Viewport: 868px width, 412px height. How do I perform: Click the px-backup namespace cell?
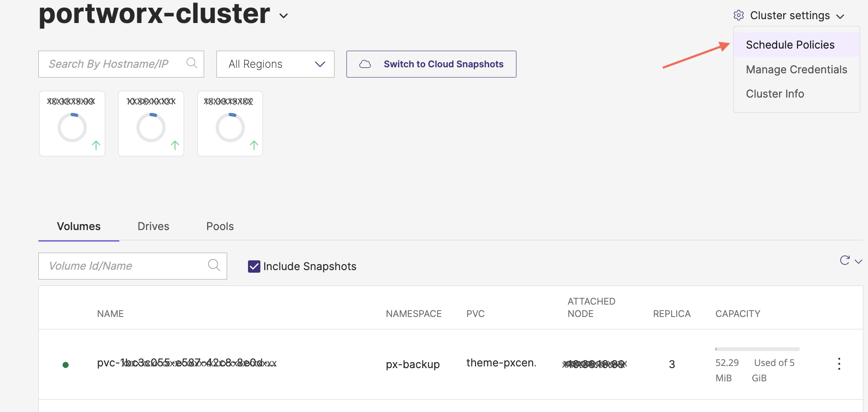pos(412,365)
